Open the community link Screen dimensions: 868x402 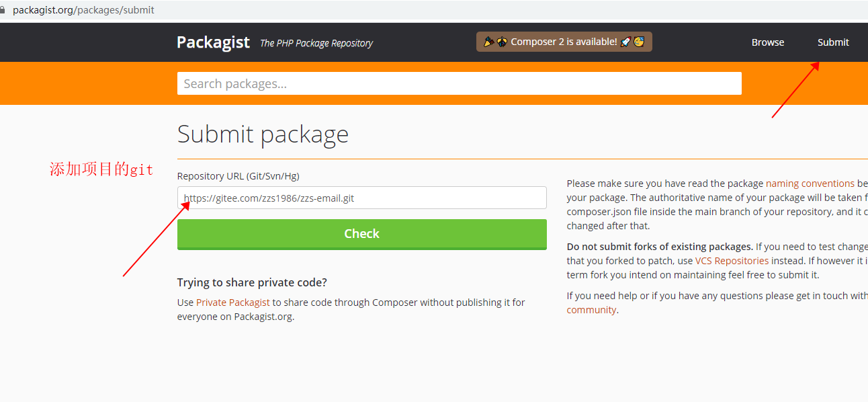coord(591,310)
